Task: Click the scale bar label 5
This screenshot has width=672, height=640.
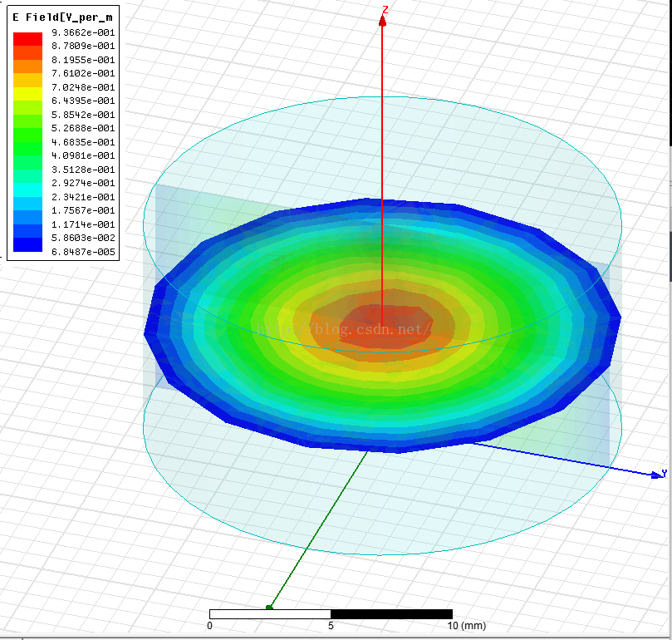Action: [x=331, y=626]
